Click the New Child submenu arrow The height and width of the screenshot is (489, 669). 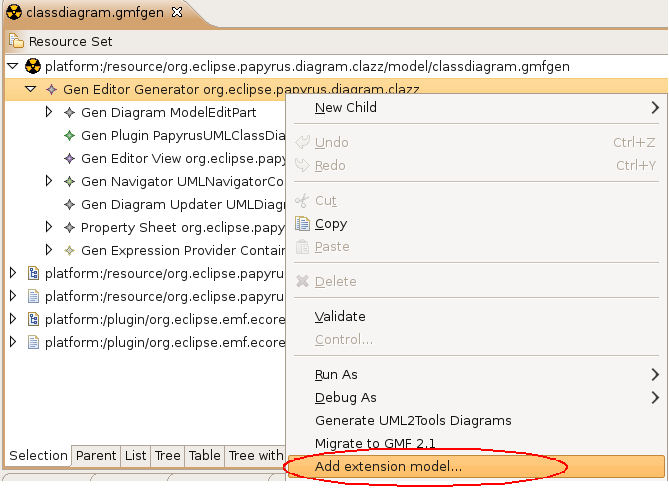coord(655,108)
